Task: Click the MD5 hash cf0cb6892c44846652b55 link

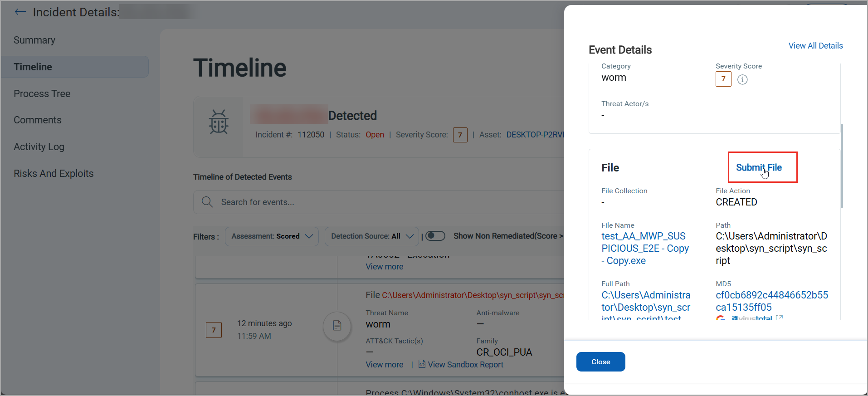Action: point(772,301)
